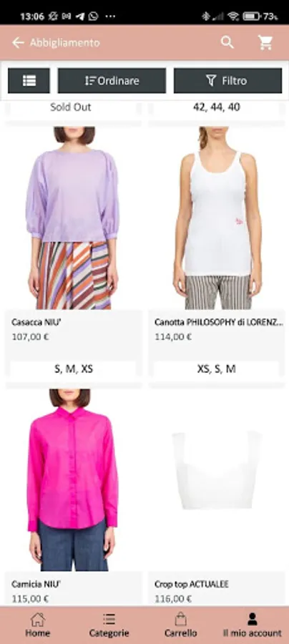
Task: Select sizes XS, S, M for Canotta
Action: click(x=216, y=369)
